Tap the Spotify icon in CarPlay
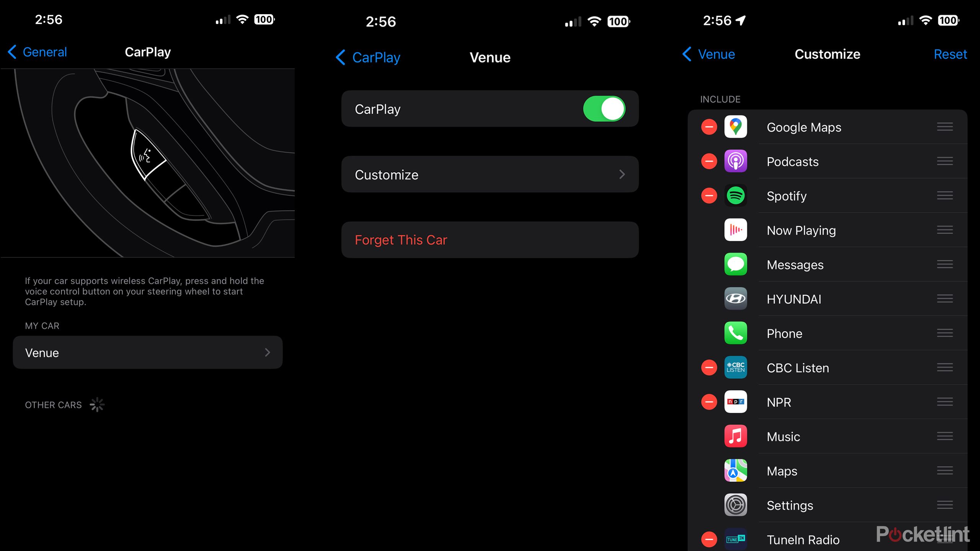This screenshot has width=980, height=551. pyautogui.click(x=737, y=195)
